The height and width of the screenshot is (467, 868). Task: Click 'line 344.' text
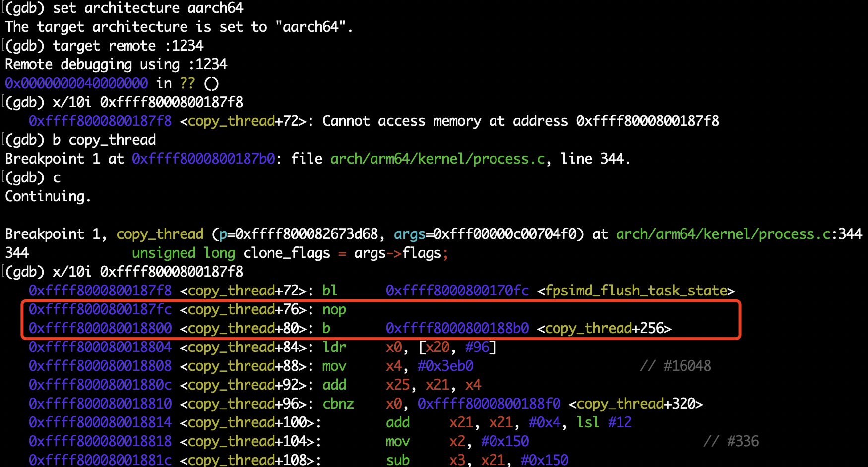[596, 159]
